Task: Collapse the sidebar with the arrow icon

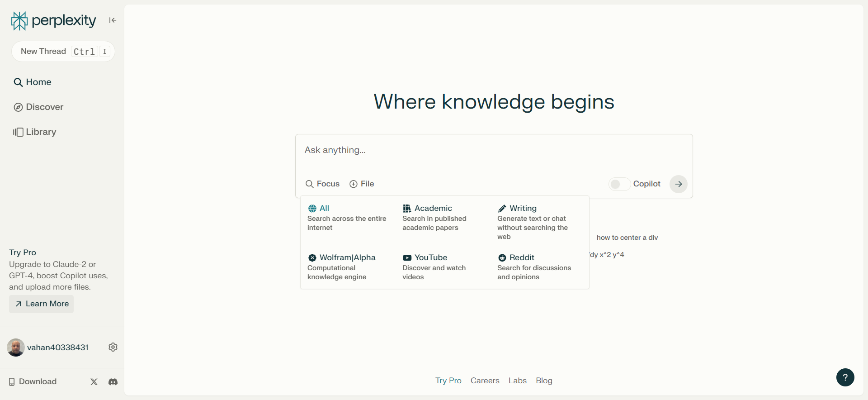Action: [x=113, y=20]
